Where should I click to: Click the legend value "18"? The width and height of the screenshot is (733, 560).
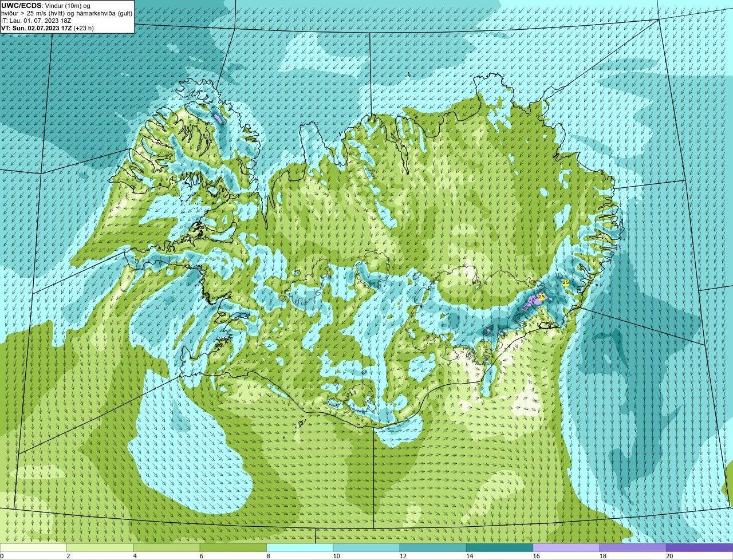(603, 556)
